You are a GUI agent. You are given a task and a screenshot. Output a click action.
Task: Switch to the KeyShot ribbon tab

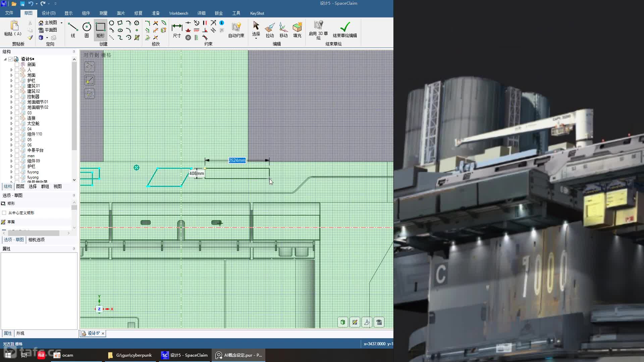(257, 13)
